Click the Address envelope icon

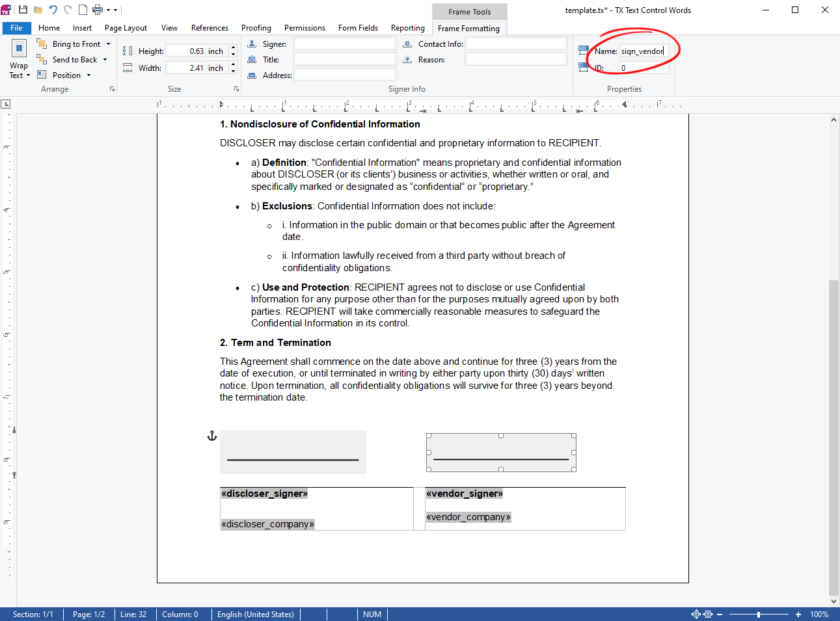pos(252,75)
